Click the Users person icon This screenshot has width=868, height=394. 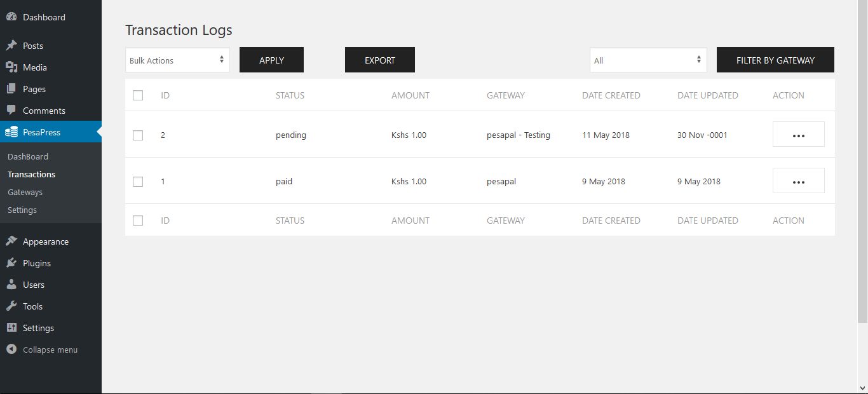pyautogui.click(x=11, y=285)
